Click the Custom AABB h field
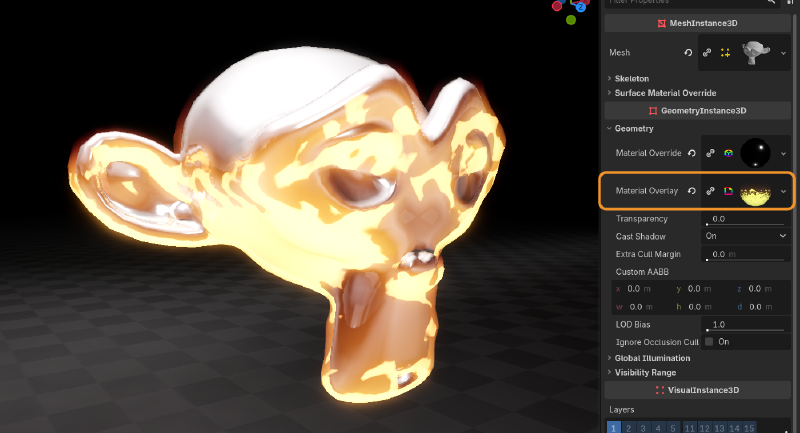The height and width of the screenshot is (433, 800). [702, 307]
